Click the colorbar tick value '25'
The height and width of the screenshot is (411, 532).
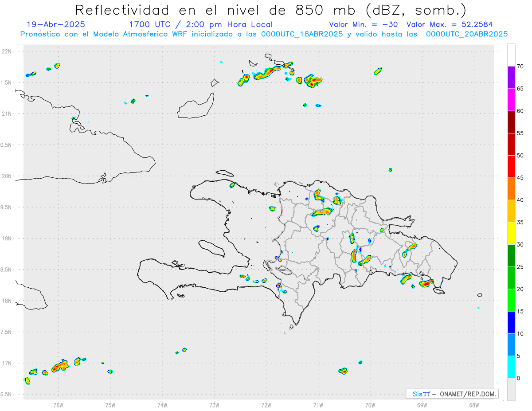point(520,267)
